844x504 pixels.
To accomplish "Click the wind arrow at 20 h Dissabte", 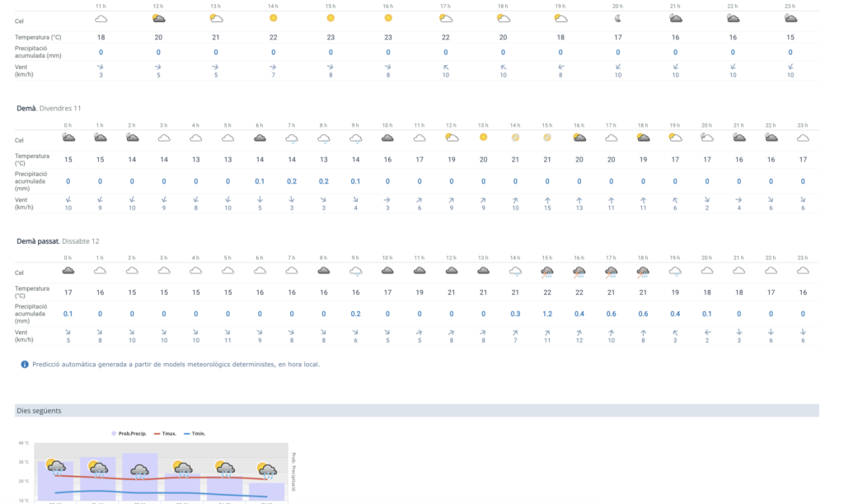I will (706, 333).
